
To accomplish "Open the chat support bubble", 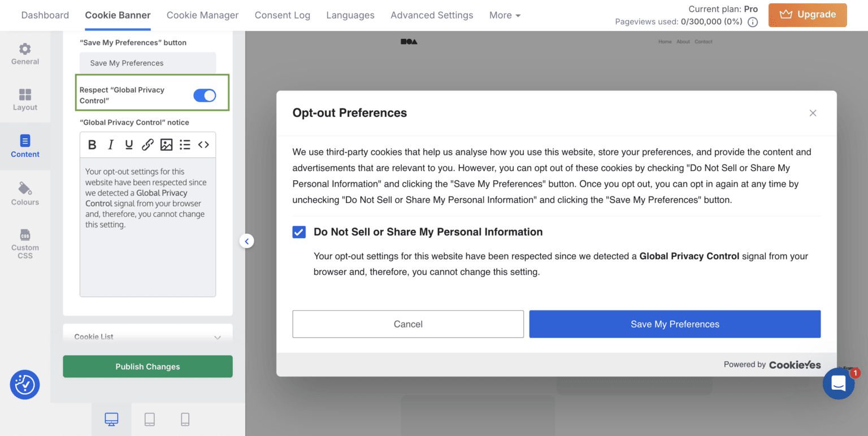I will coord(839,383).
